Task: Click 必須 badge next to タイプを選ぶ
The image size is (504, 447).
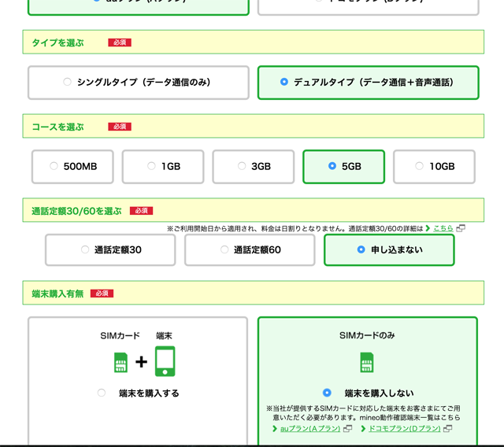Action: point(120,42)
